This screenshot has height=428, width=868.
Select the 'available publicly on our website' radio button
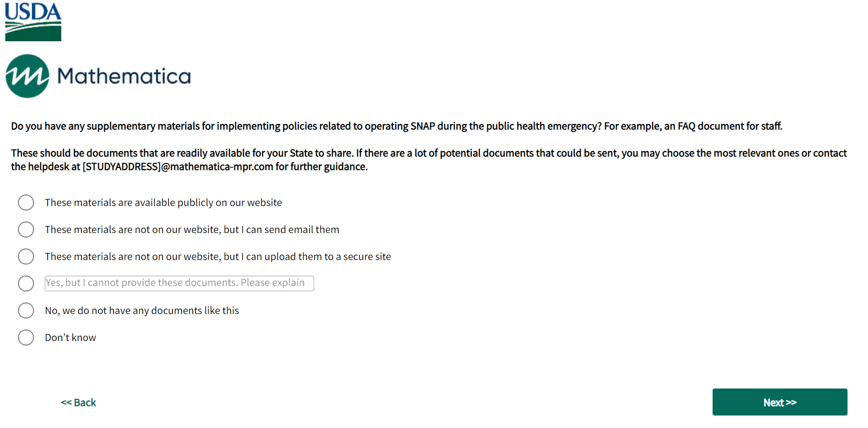coord(26,202)
